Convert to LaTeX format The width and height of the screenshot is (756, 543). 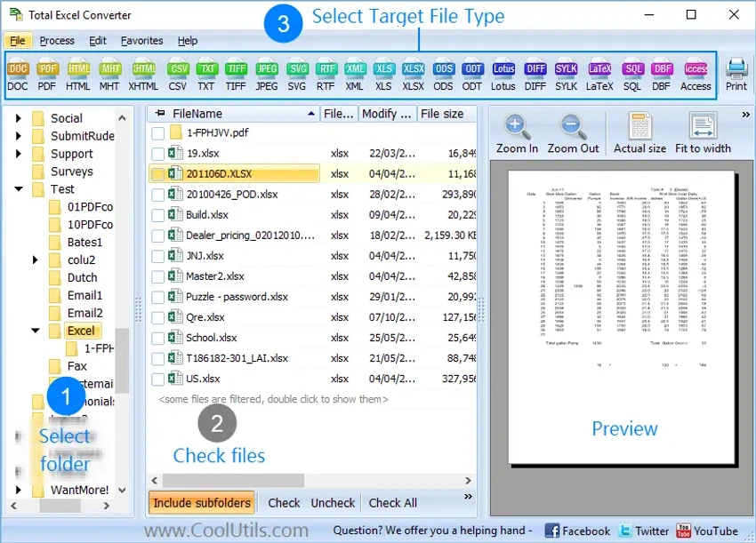[599, 76]
